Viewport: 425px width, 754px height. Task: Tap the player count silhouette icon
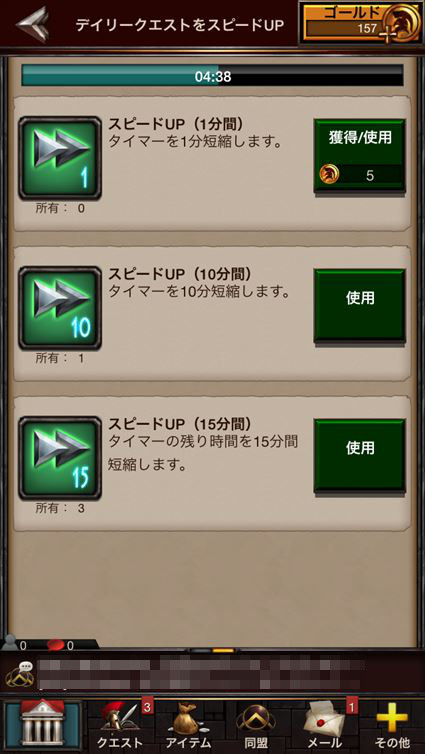point(10,643)
